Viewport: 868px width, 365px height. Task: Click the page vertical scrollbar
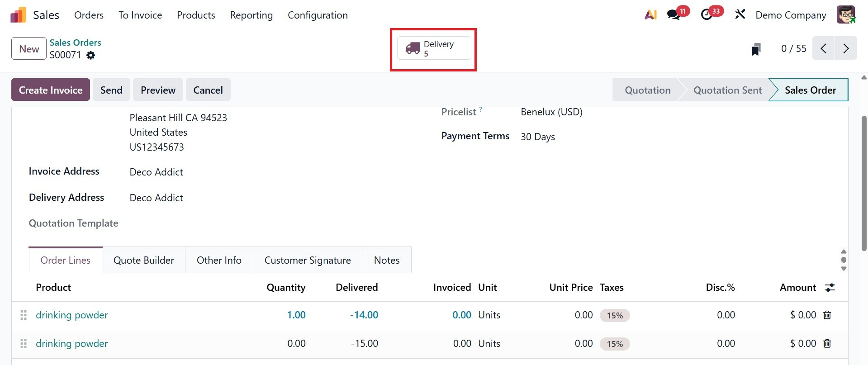[x=864, y=181]
